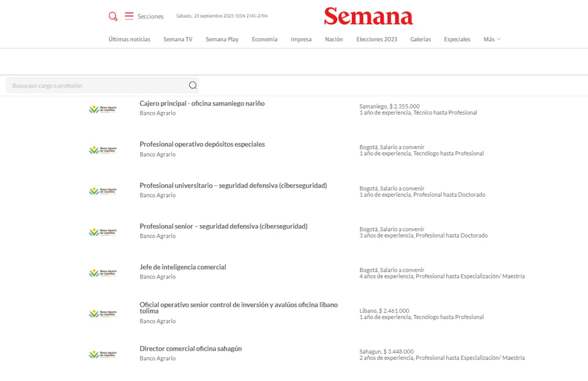The height and width of the screenshot is (381, 588).
Task: Navigate to Economía section
Action: pos(265,40)
